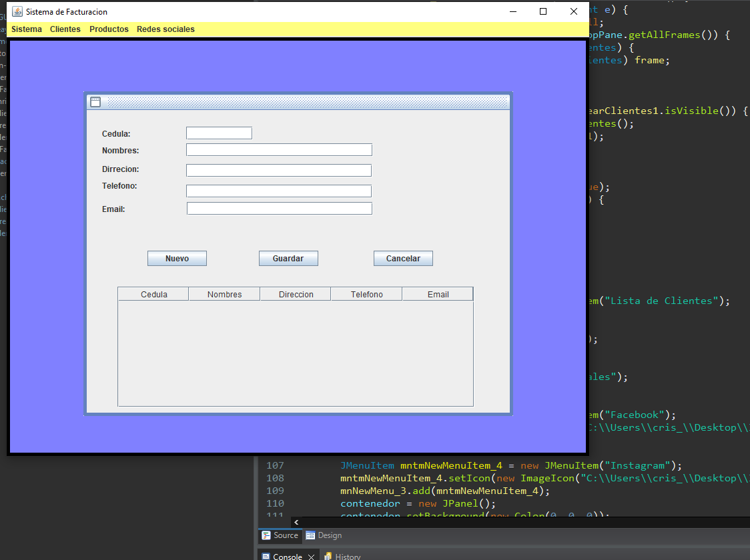Click the Guardar button

coord(288,258)
